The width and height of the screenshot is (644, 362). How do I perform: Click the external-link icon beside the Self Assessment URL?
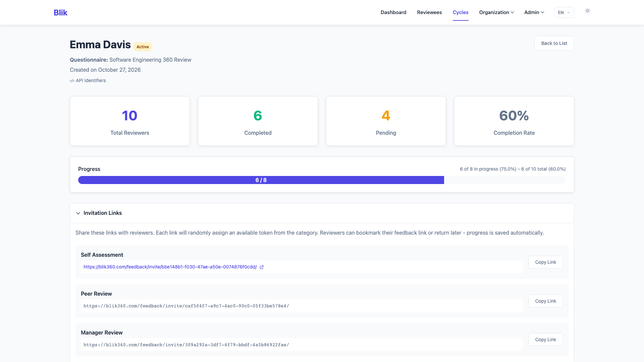pos(262,267)
